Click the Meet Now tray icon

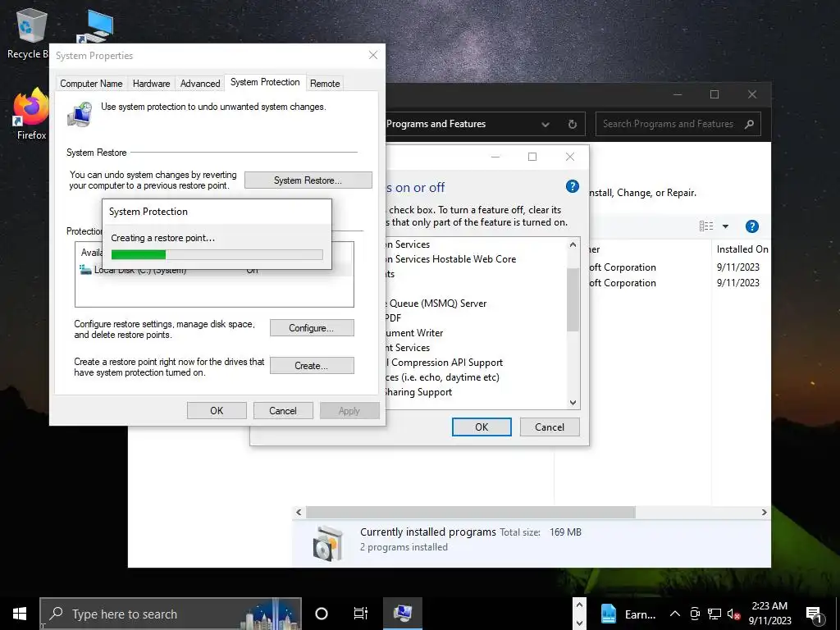coord(695,614)
